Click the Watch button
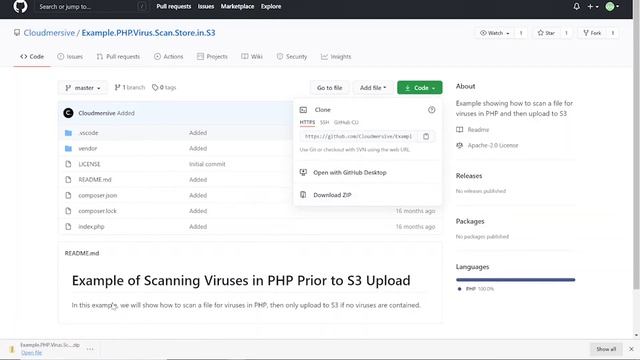 click(495, 33)
